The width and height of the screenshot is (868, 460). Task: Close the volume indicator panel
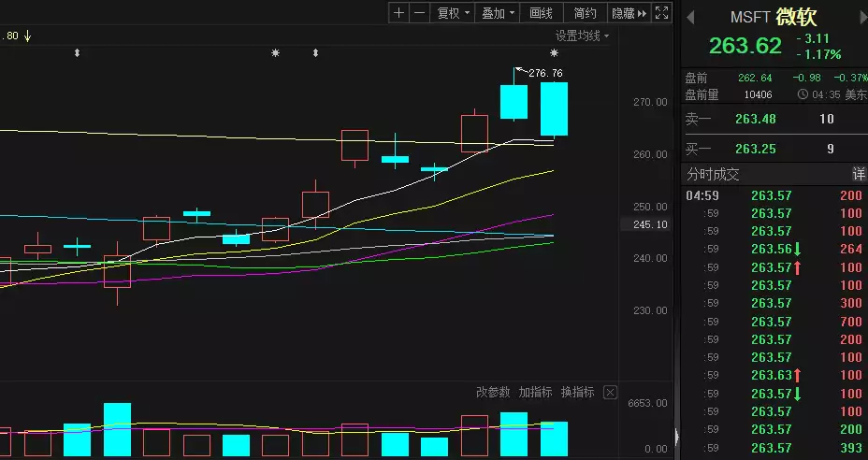tap(610, 392)
